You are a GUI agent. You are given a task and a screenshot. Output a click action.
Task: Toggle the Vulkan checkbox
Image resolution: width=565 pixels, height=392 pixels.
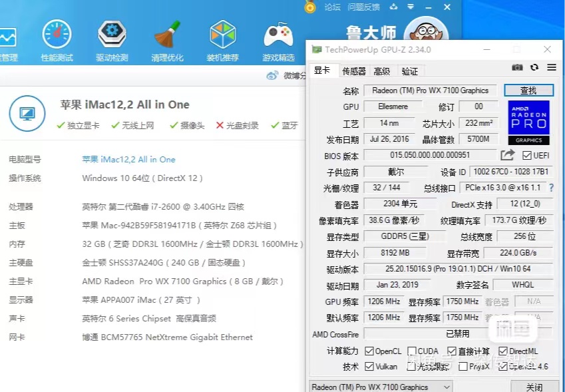point(369,367)
